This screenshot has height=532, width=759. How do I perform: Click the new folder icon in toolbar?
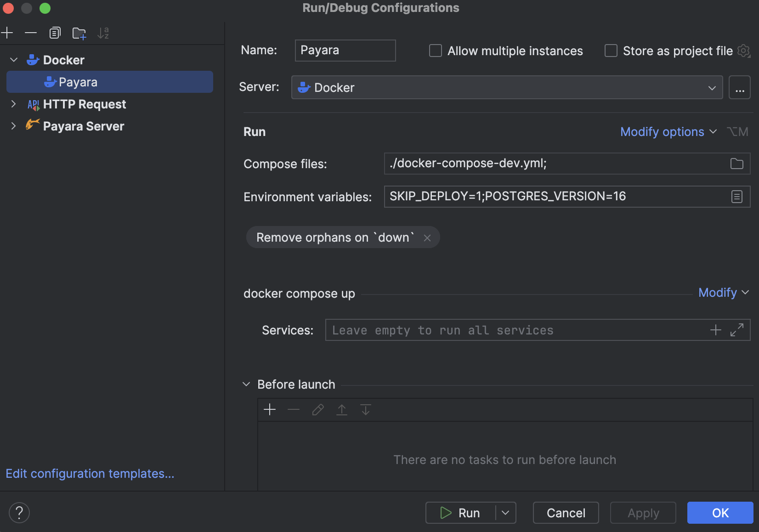pyautogui.click(x=79, y=33)
